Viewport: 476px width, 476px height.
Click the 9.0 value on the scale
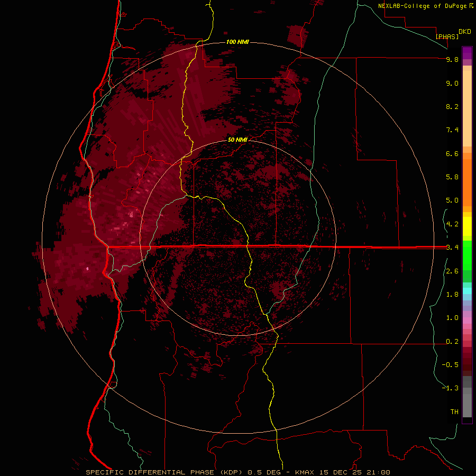click(452, 83)
